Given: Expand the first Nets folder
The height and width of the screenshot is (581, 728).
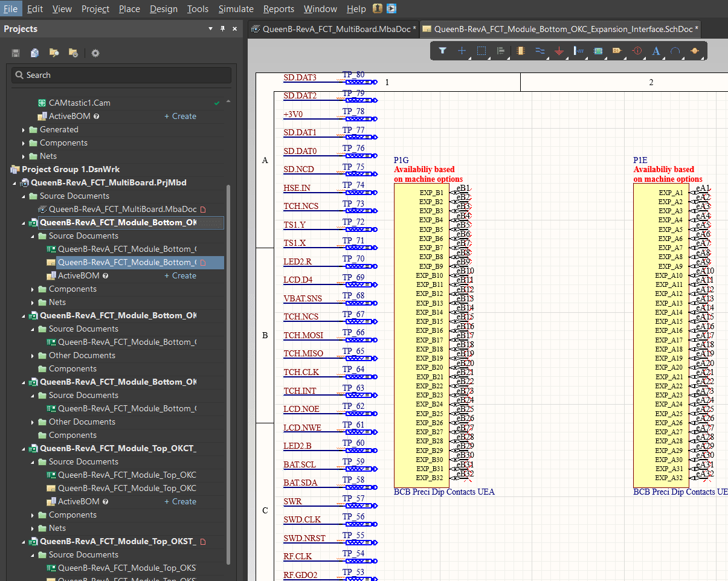Looking at the screenshot, I should click(x=24, y=156).
